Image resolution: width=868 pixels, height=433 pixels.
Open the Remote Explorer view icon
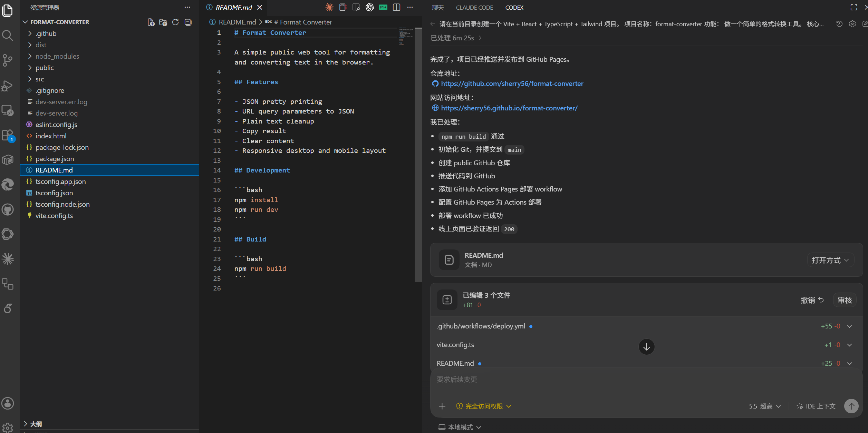pyautogui.click(x=8, y=110)
